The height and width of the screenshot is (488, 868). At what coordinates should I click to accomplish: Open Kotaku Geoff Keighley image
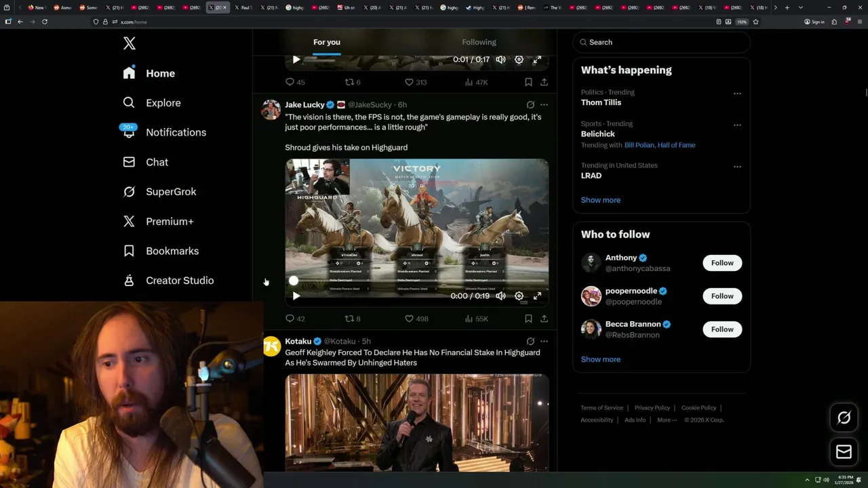coord(416,422)
